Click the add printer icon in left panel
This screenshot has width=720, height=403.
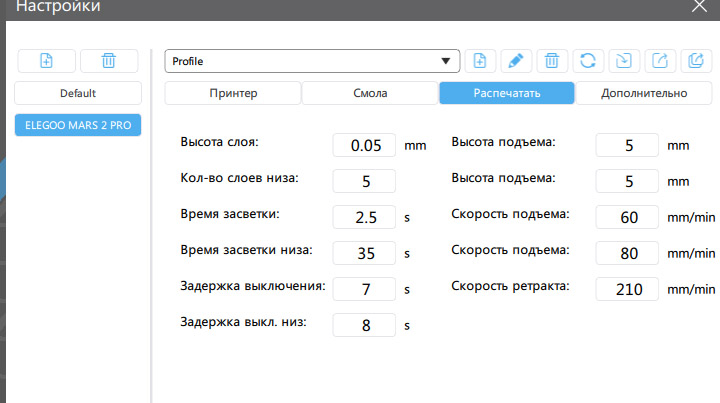(46, 61)
